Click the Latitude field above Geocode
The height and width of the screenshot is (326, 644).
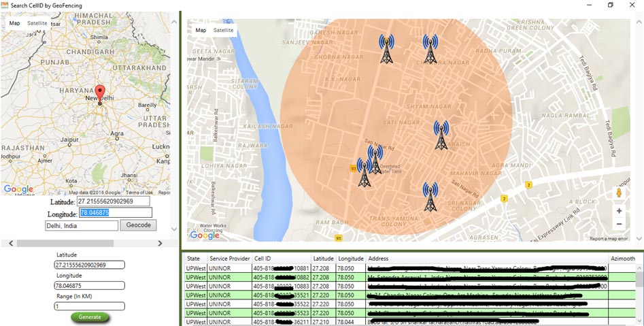pos(113,201)
